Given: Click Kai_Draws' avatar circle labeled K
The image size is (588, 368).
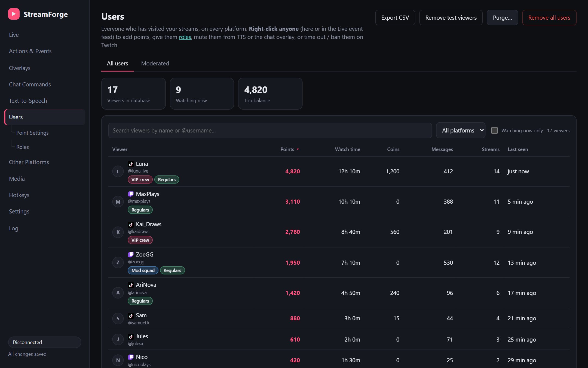Looking at the screenshot, I should coord(118,232).
